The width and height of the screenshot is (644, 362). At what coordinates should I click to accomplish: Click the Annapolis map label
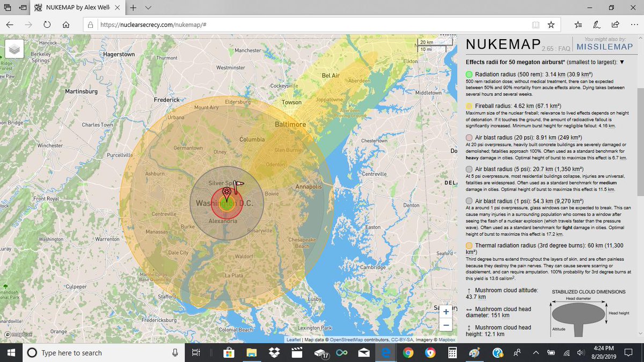point(308,187)
